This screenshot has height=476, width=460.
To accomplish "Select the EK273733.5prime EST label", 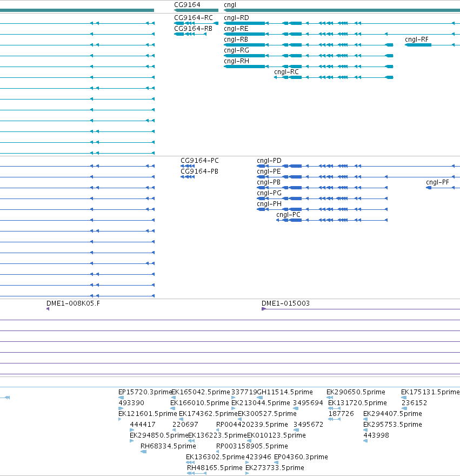I will [275, 468].
